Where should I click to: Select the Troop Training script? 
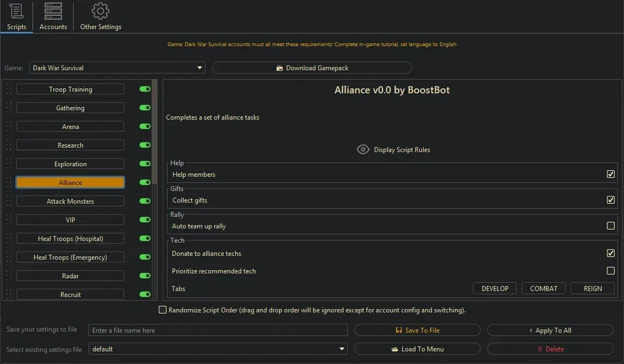(70, 89)
